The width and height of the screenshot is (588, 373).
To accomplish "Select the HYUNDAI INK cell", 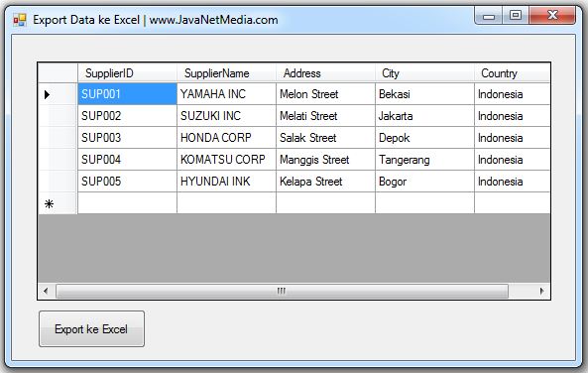I will (x=226, y=181).
